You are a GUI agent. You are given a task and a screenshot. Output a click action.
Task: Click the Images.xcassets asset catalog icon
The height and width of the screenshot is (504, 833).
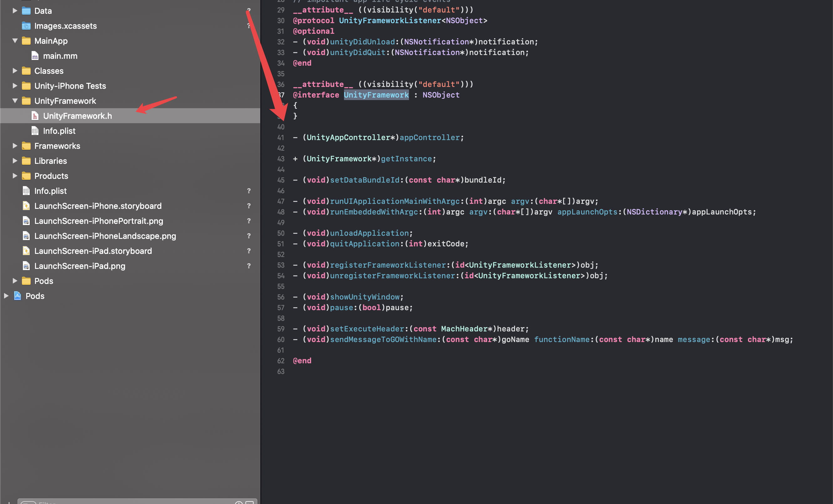pos(26,26)
